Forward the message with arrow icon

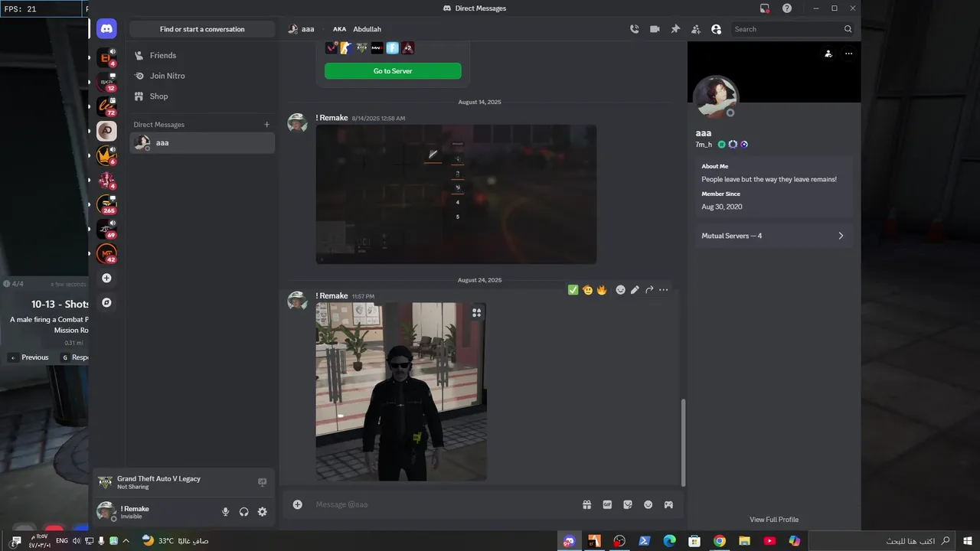(649, 290)
